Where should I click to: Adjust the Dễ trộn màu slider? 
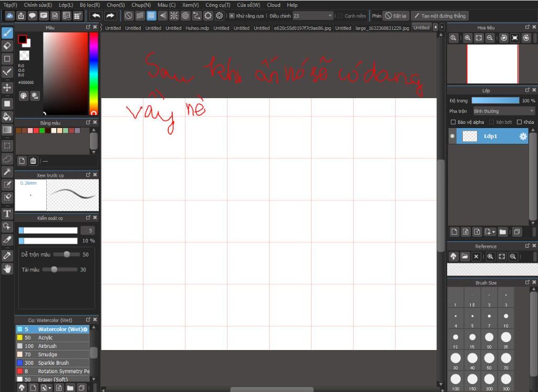coord(67,255)
